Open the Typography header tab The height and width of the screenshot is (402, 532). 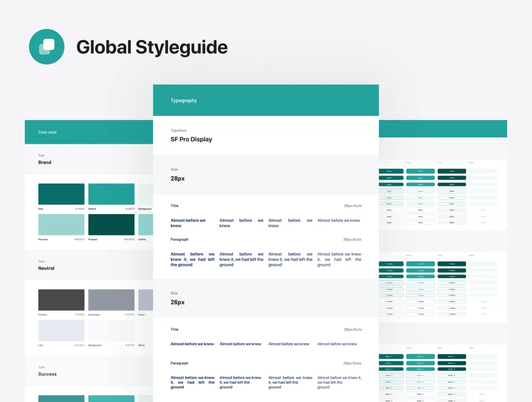[x=183, y=101]
